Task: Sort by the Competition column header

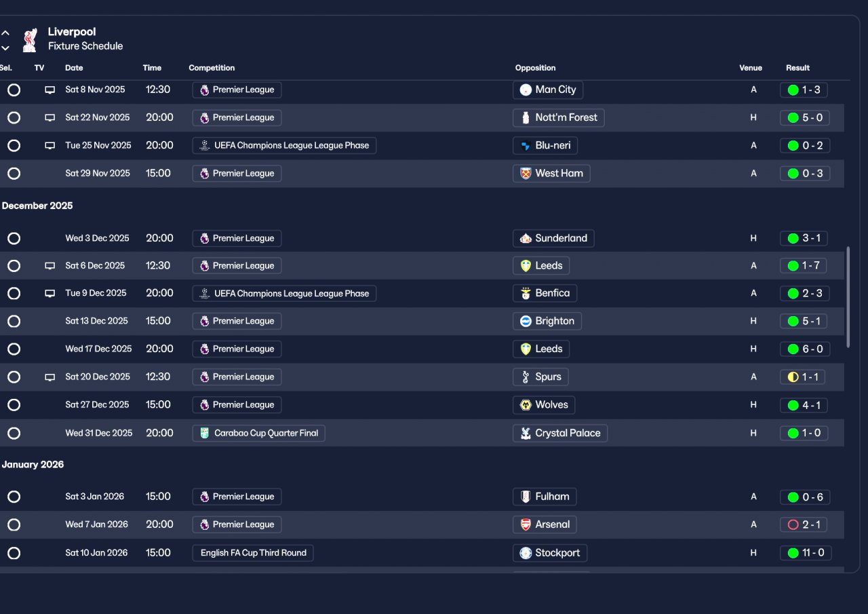Action: click(x=212, y=68)
